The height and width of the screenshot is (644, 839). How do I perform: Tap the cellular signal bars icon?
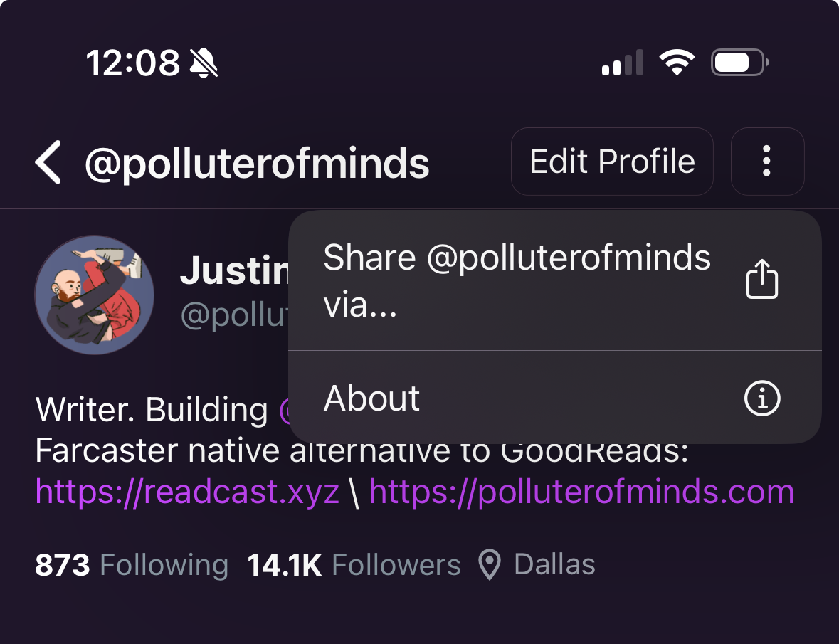[x=623, y=63]
